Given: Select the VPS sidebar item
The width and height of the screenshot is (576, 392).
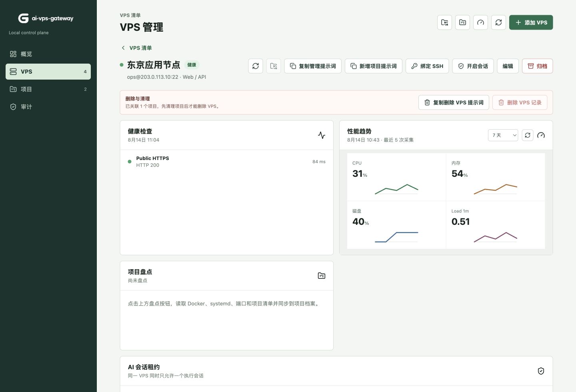Looking at the screenshot, I should (48, 72).
